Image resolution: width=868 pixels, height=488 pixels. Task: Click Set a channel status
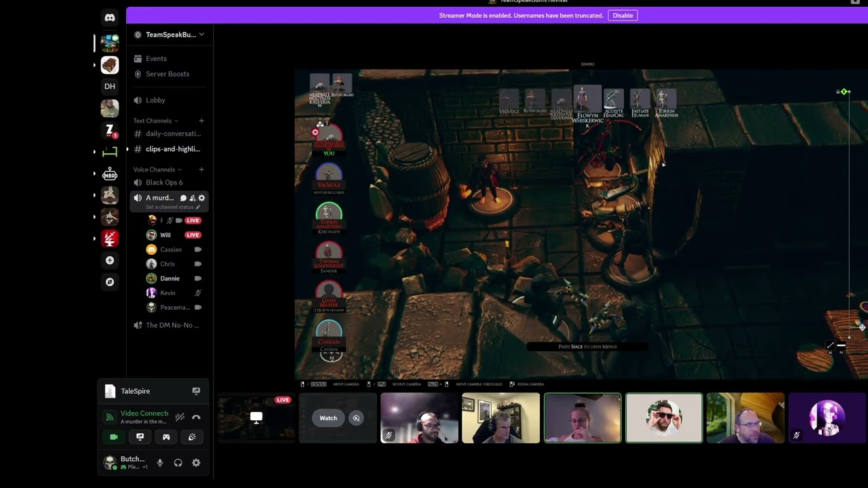click(171, 207)
